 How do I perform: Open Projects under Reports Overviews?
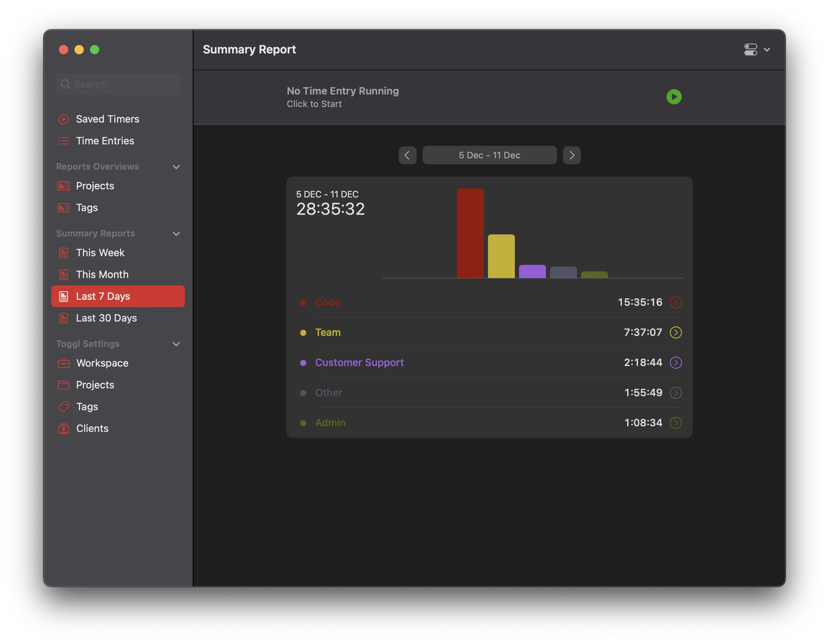[x=95, y=186]
